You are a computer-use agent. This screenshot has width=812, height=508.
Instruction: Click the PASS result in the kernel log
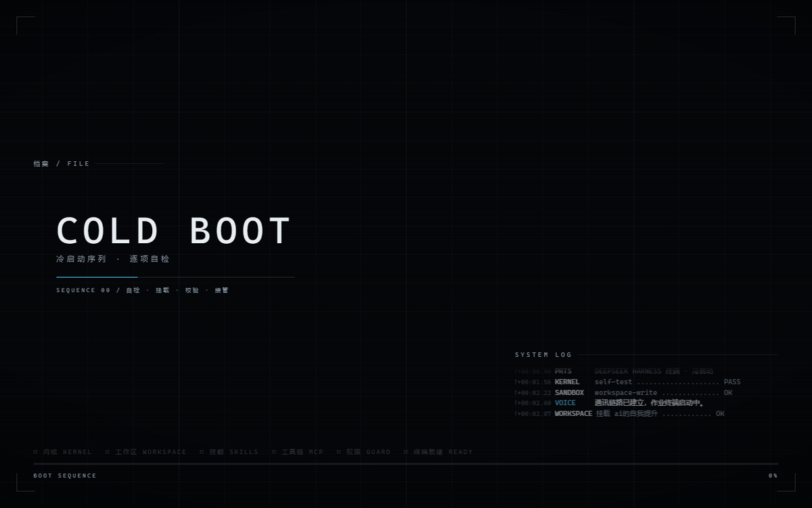(x=732, y=382)
